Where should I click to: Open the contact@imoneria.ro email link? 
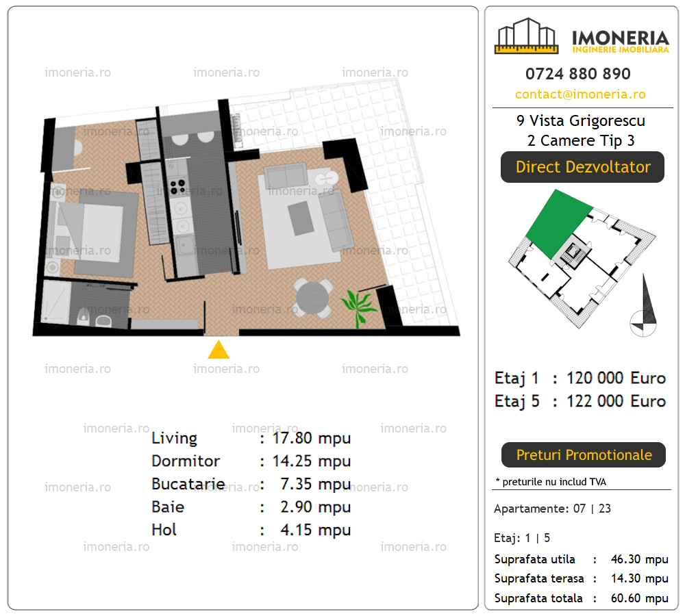580,94
